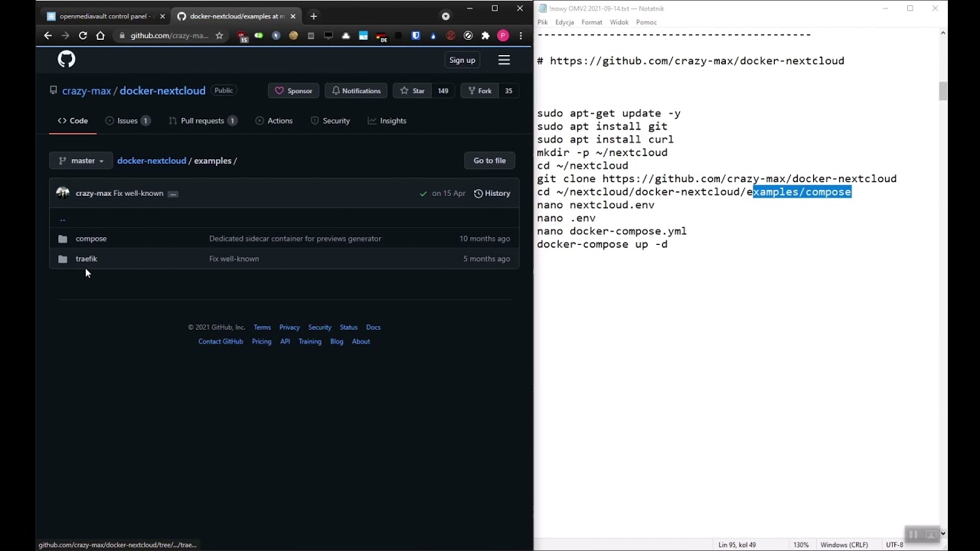Viewport: 980px width, 551px height.
Task: Click the line "docker-compose up -d" in Notatnik
Action: tap(603, 244)
